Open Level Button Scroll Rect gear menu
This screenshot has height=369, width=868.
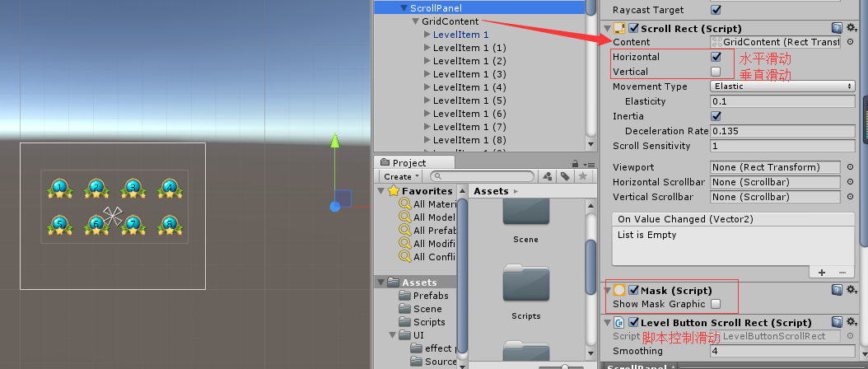pos(852,322)
